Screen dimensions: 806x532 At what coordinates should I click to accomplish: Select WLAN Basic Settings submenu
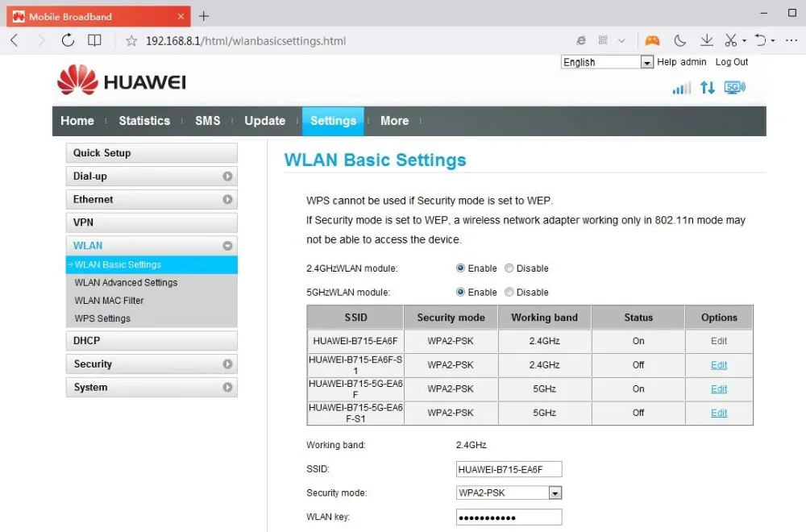pos(152,264)
